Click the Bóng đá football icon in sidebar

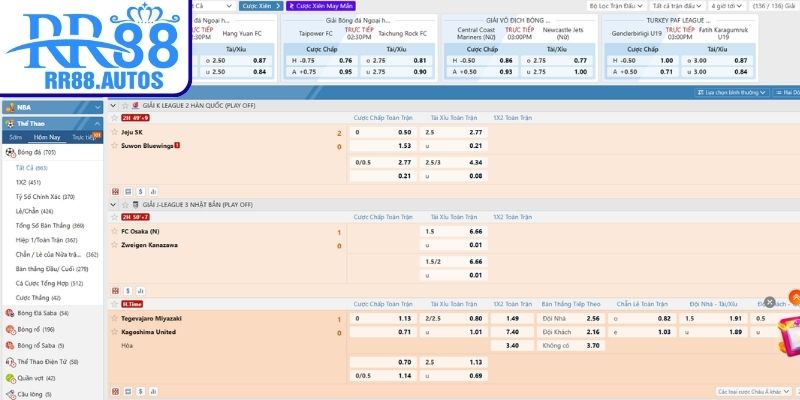(x=10, y=152)
